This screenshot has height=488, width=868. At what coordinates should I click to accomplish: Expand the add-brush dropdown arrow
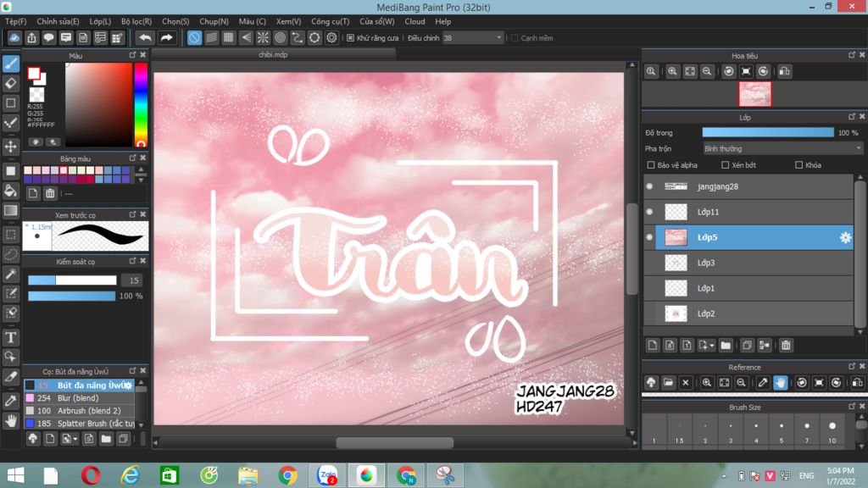pyautogui.click(x=75, y=440)
